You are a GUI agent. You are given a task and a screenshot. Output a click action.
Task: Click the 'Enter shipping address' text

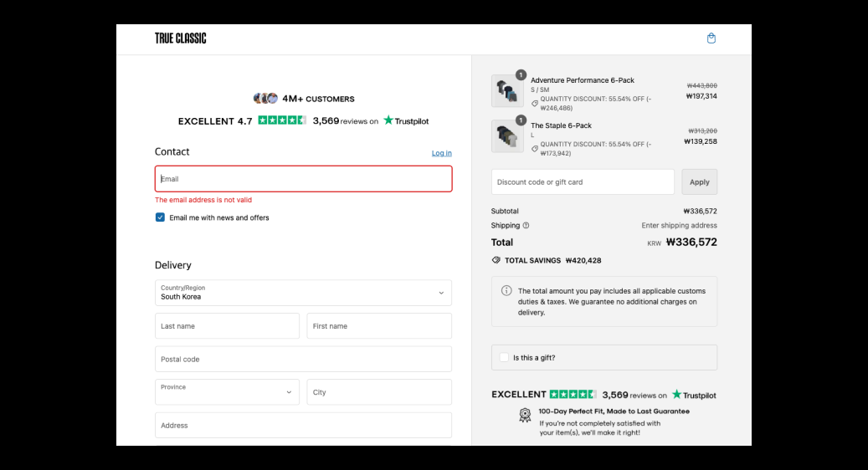point(679,226)
